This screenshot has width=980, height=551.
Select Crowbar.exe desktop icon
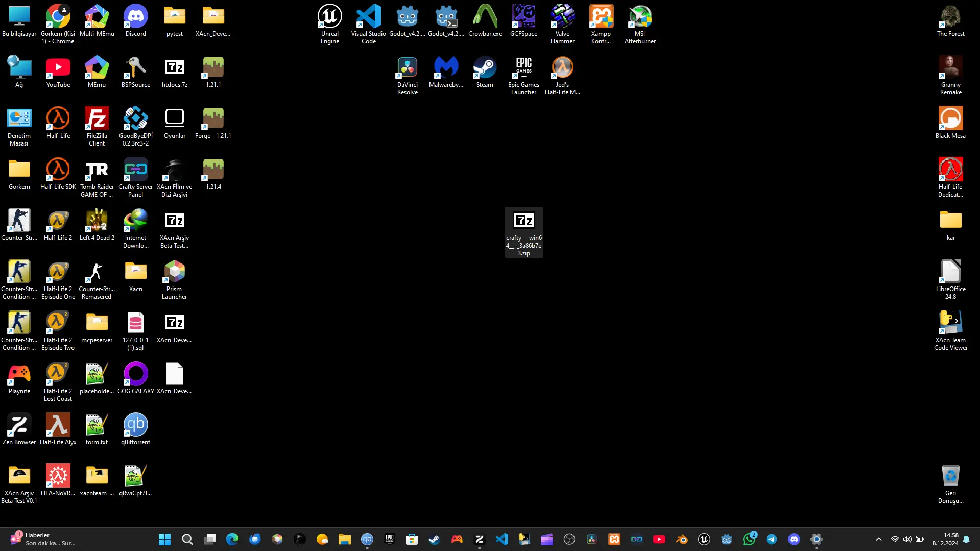[485, 20]
